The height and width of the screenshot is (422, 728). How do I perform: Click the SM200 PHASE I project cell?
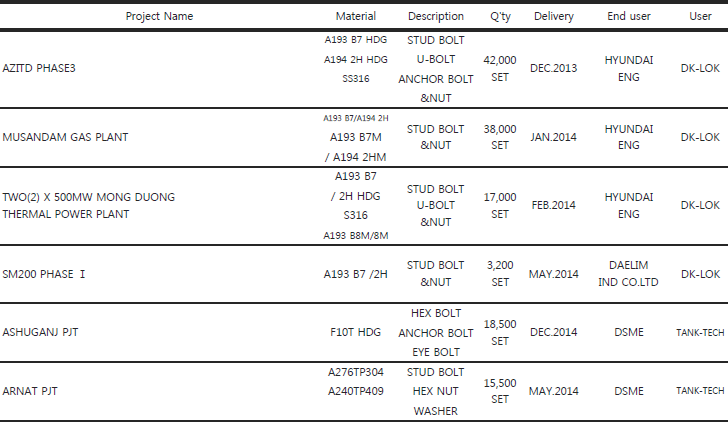[44, 274]
